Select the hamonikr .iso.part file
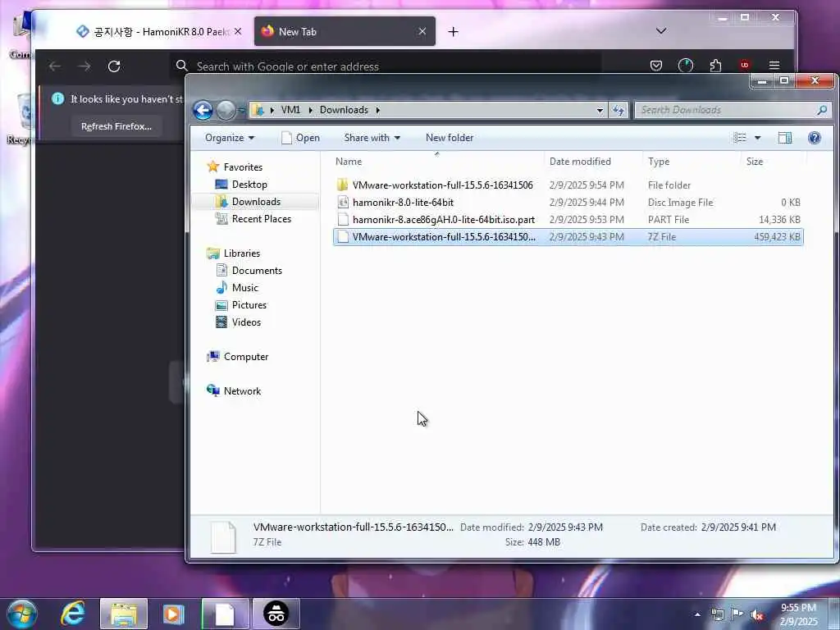Image resolution: width=840 pixels, height=630 pixels. point(568,220)
